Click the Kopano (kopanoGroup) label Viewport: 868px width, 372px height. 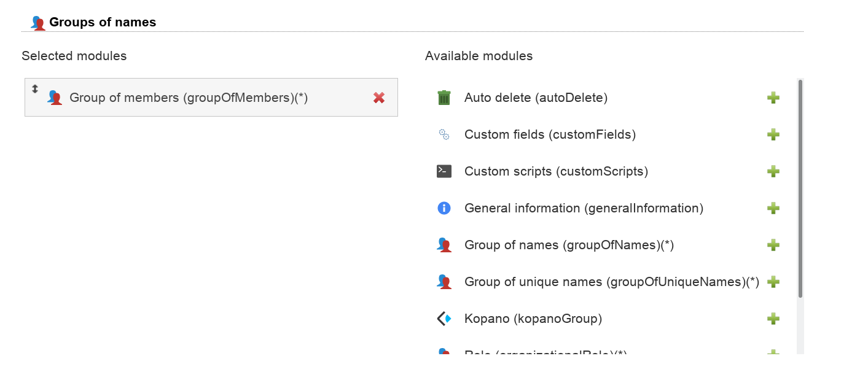pyautogui.click(x=533, y=319)
